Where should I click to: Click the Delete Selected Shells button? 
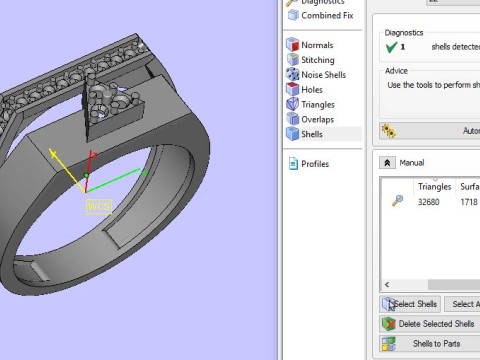(x=430, y=324)
